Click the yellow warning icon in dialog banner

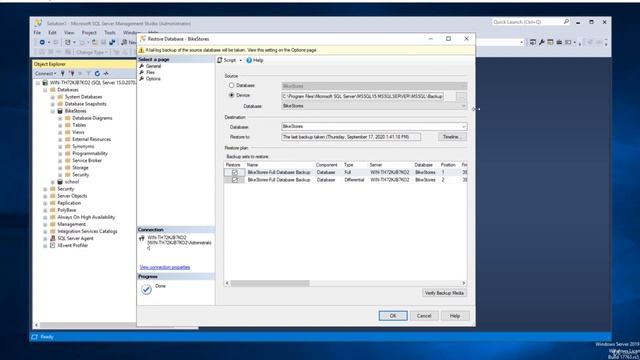tap(142, 50)
